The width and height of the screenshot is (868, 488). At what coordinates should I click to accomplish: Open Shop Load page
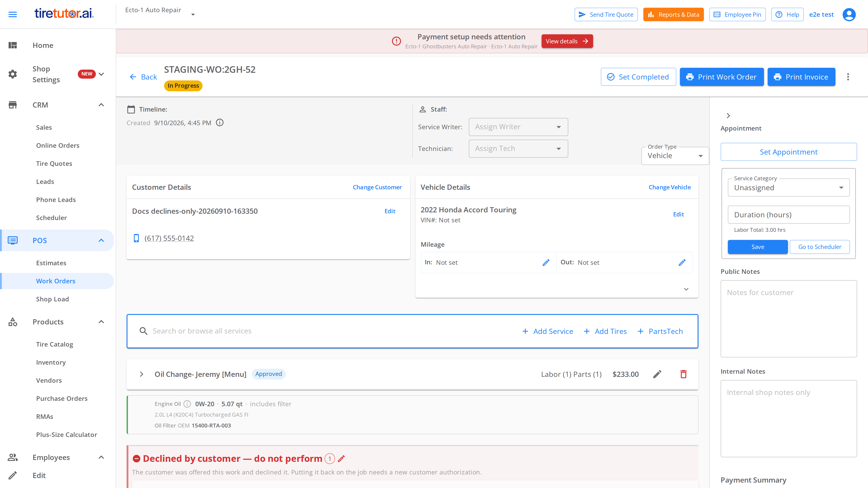(x=52, y=299)
